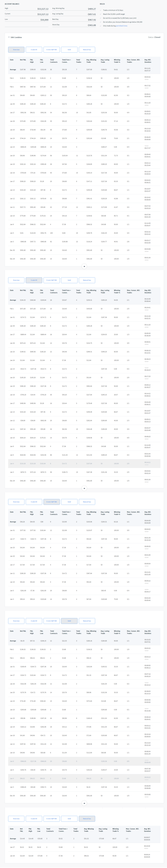167x868 pixels.
Task: Click checkmark beside the account balance below $50,000 rule
Action: (x=101, y=22)
